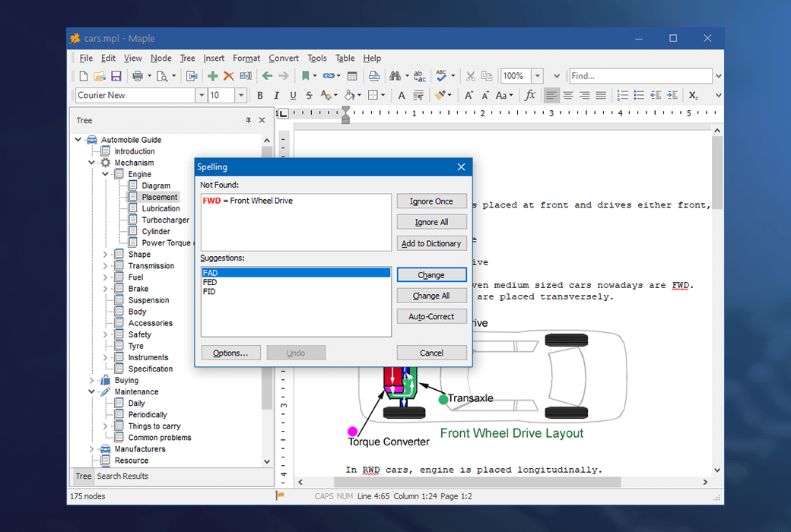This screenshot has width=791, height=532.
Task: Click into the Find... search field
Action: coord(640,76)
